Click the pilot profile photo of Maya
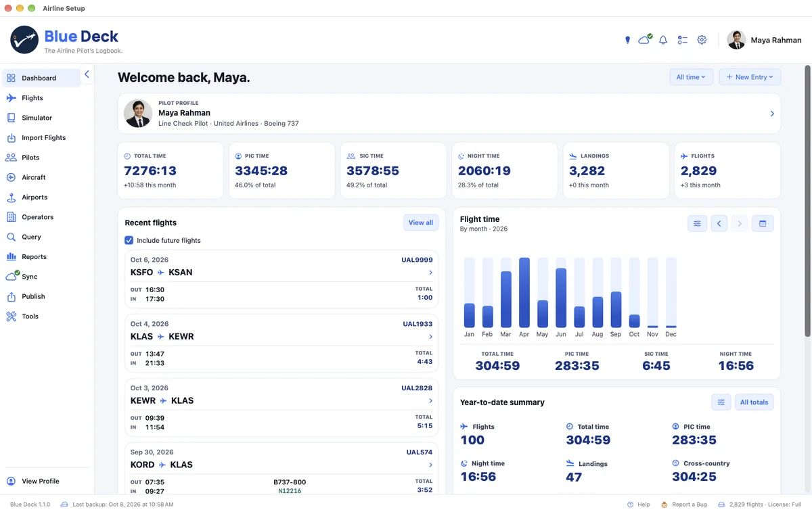This screenshot has width=812, height=514. (138, 114)
